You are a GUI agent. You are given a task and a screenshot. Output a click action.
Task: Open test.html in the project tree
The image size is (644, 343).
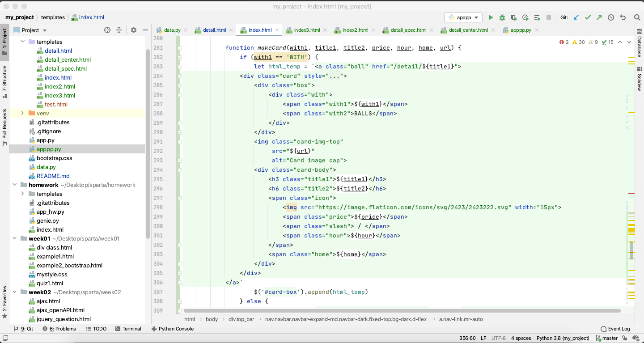[56, 104]
